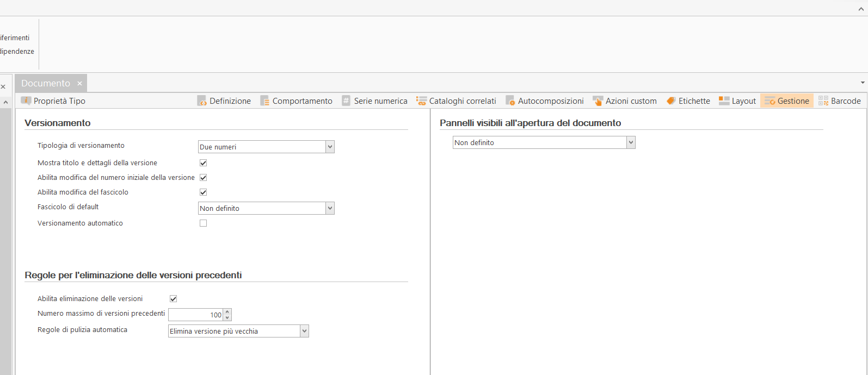
Task: Click the Definizione tab icon
Action: tap(202, 101)
